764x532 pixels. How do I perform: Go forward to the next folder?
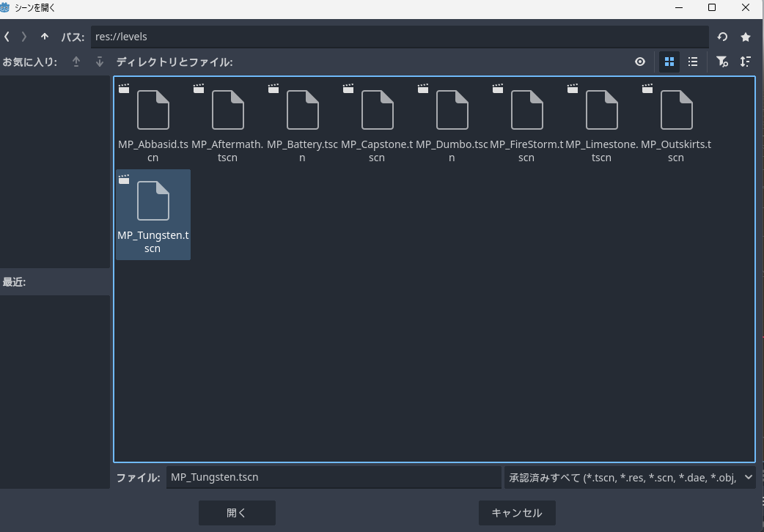pyautogui.click(x=24, y=37)
